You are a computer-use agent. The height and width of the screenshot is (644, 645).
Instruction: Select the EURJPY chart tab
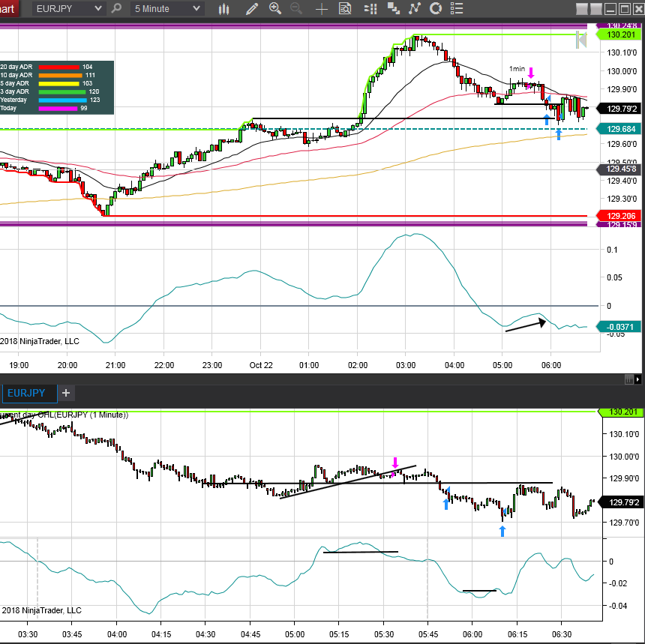click(29, 393)
